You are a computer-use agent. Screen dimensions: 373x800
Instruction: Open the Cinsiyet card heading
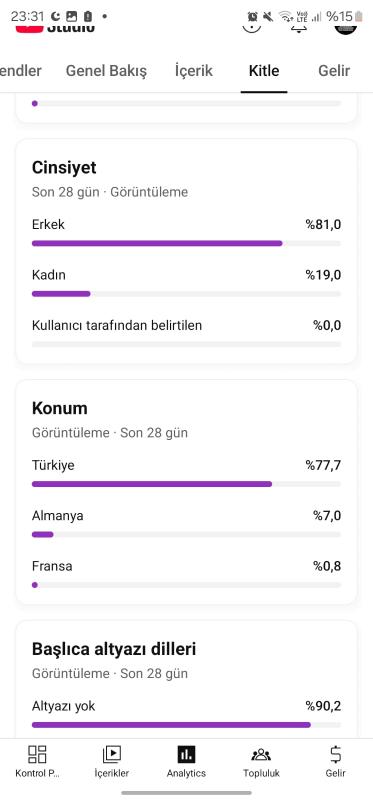click(x=64, y=167)
